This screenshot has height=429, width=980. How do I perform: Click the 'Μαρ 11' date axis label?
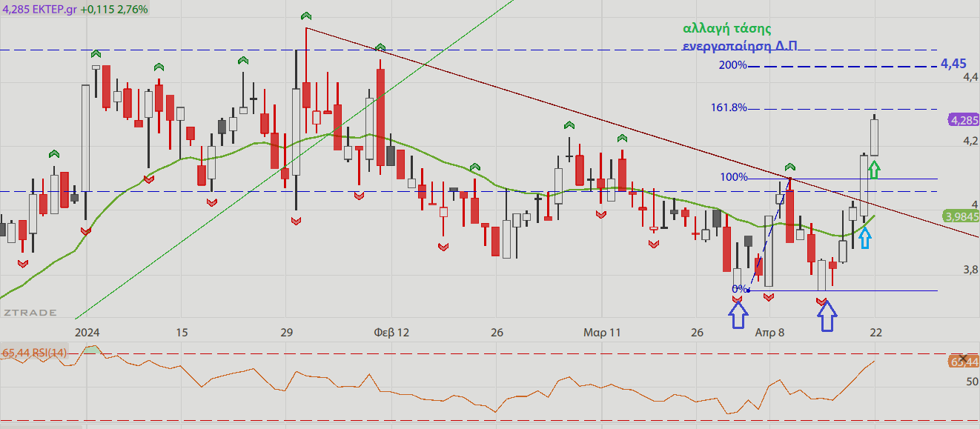point(601,333)
